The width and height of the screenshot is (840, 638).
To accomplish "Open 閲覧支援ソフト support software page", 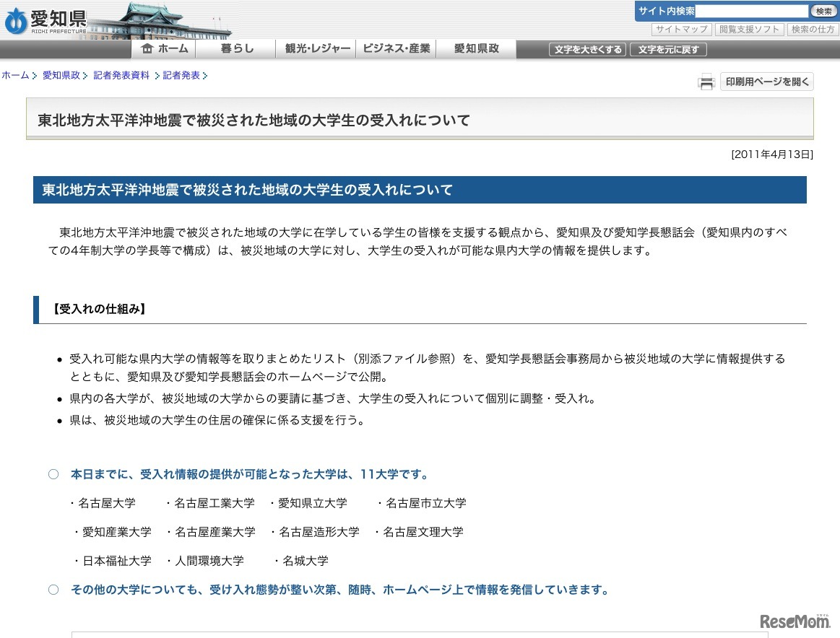I will [749, 30].
